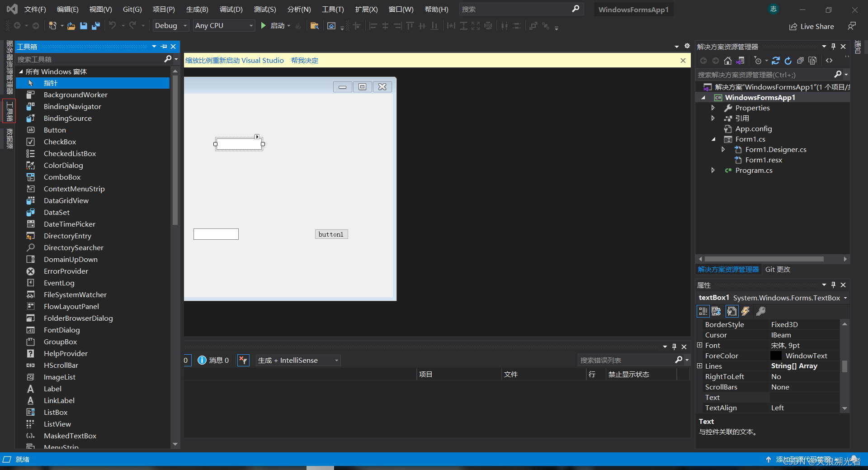Click the Open File folder icon
This screenshot has height=470, width=868.
[71, 26]
